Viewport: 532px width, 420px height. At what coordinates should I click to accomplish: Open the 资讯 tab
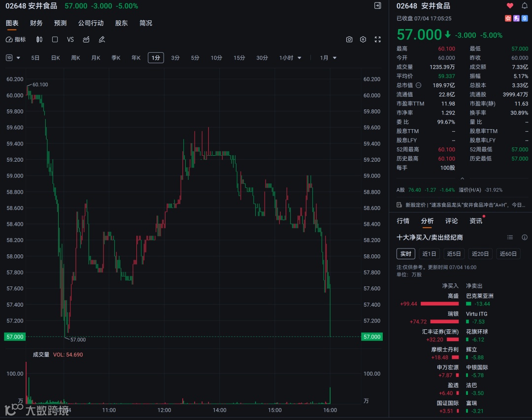pos(476,221)
